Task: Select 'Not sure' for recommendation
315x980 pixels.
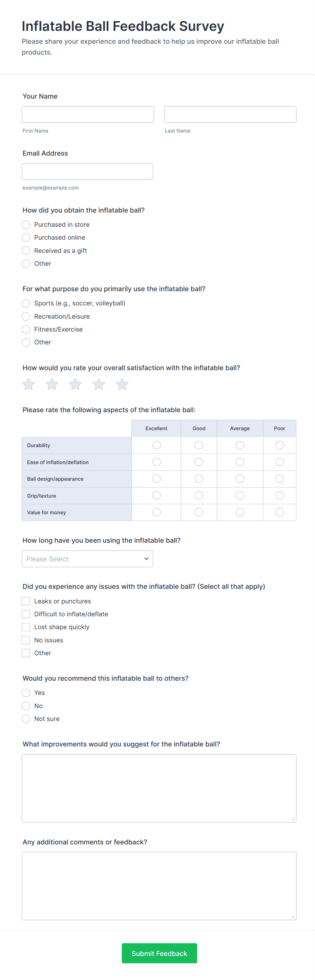Action: tap(26, 719)
